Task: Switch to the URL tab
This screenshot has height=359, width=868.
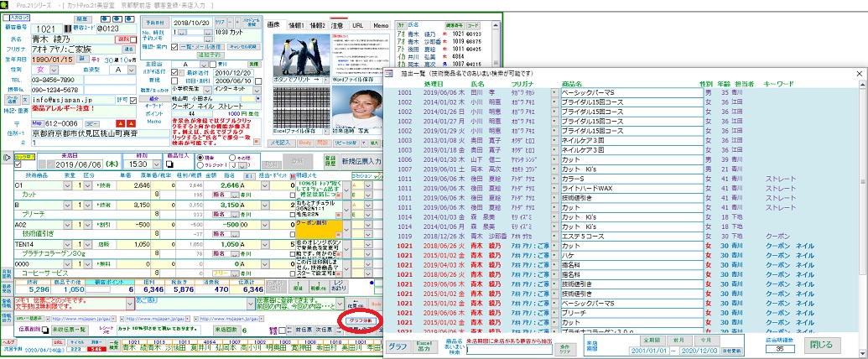Action: tap(357, 25)
